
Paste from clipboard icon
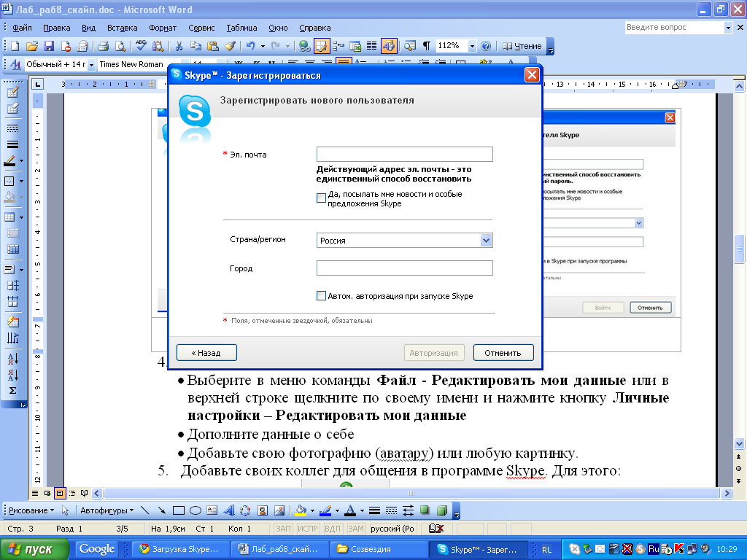(x=212, y=46)
